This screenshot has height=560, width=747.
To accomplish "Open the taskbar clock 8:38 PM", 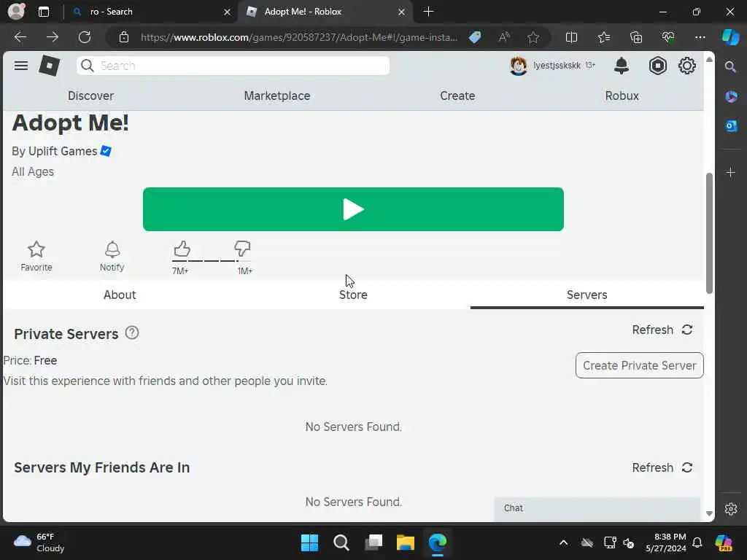I will coord(666,542).
